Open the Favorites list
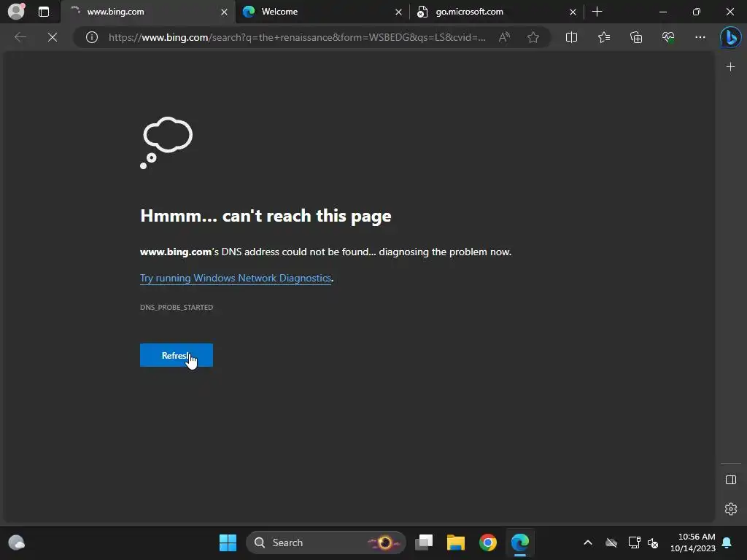The height and width of the screenshot is (560, 747). pos(603,37)
